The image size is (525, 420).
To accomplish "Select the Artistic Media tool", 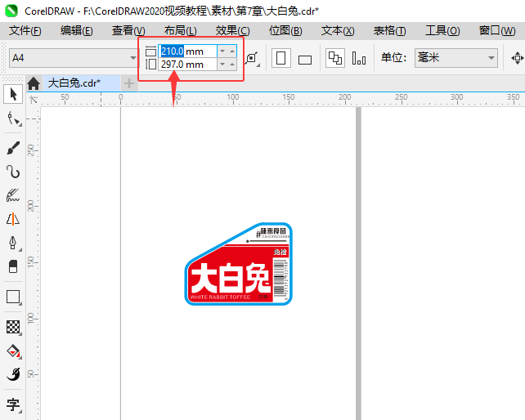I will pos(13,195).
